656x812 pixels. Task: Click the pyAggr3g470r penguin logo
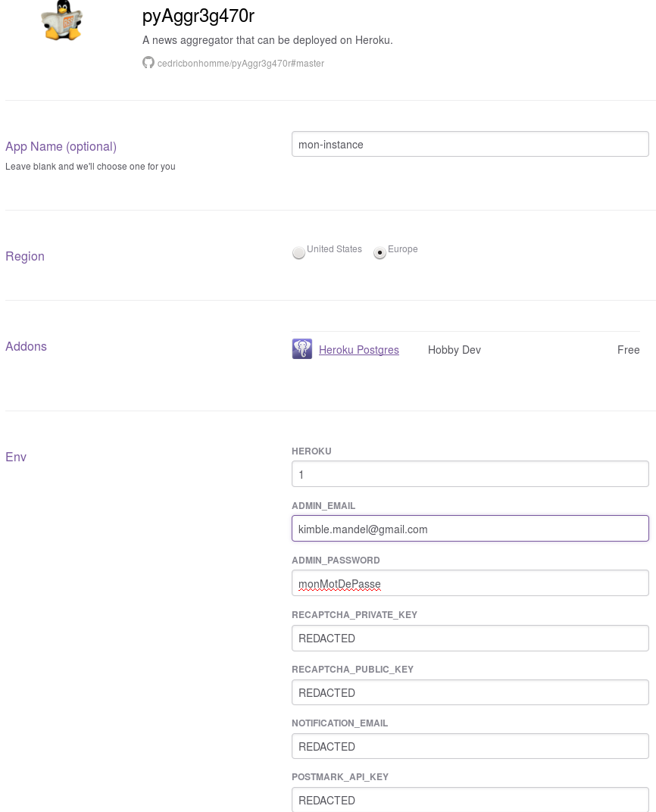(62, 20)
